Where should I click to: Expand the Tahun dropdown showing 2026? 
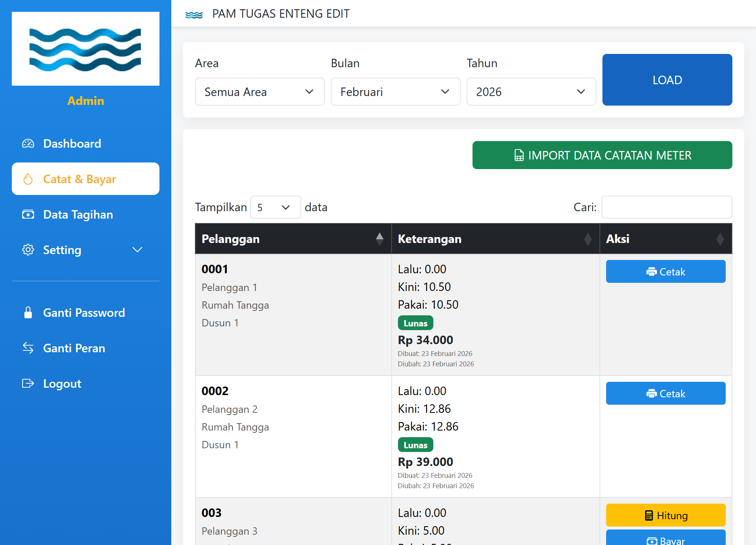coord(531,92)
